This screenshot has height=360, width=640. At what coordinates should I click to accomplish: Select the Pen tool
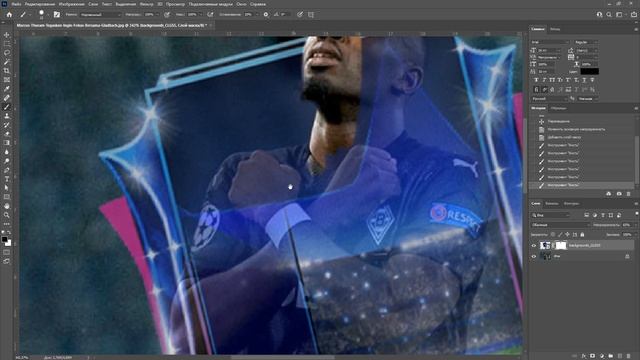(x=7, y=170)
